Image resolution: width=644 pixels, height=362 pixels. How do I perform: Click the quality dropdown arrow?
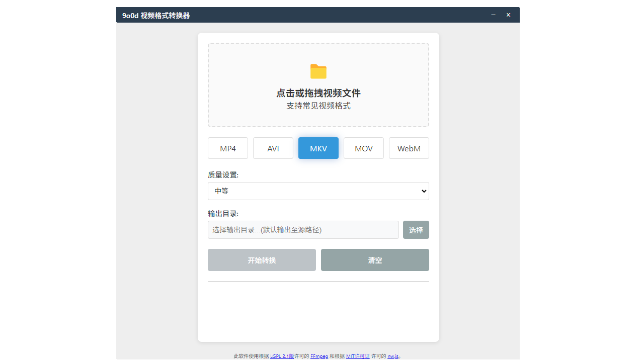pos(423,191)
